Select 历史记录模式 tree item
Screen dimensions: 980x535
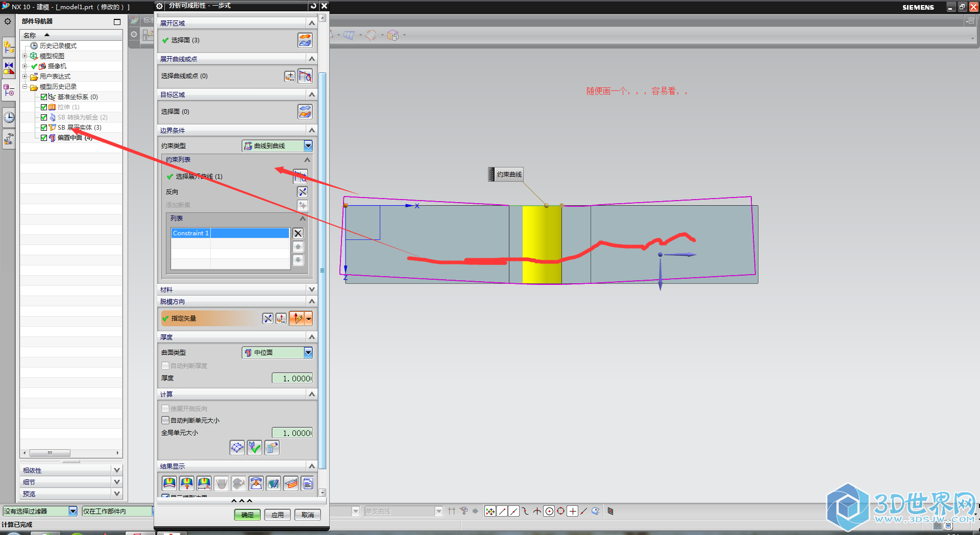tap(58, 46)
